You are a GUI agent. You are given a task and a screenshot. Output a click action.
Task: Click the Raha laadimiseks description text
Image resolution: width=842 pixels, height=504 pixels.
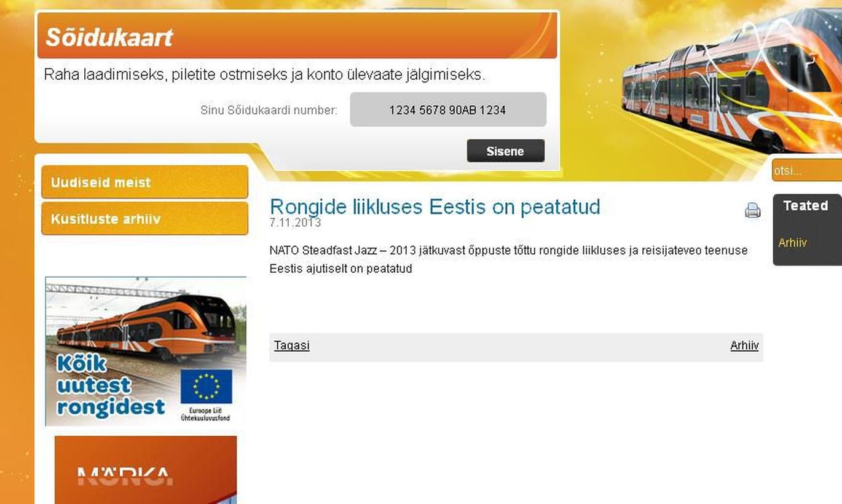264,75
